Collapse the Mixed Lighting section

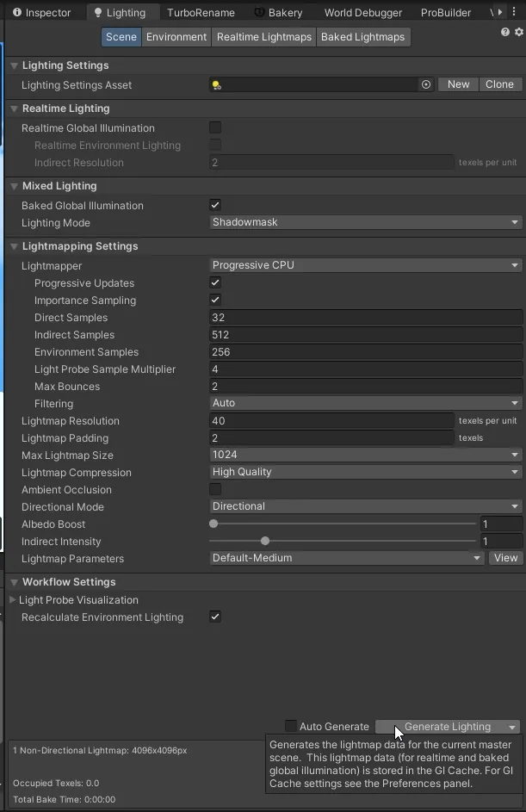click(14, 187)
